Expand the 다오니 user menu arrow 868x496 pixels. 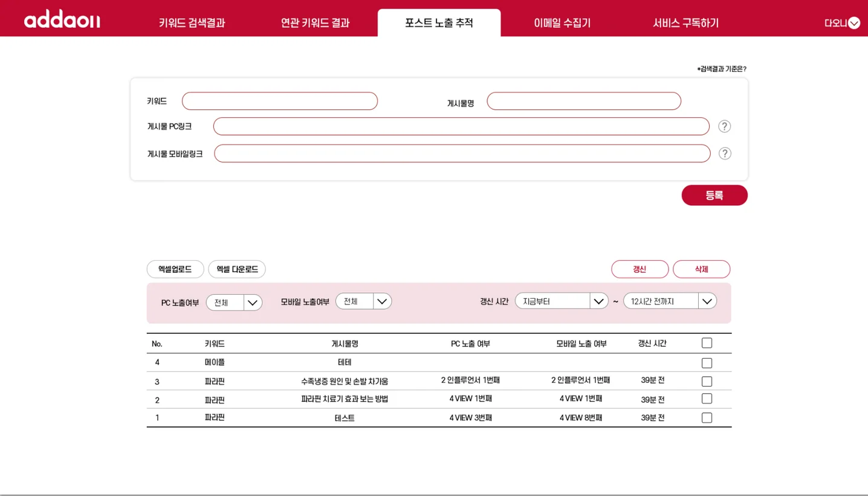(854, 23)
